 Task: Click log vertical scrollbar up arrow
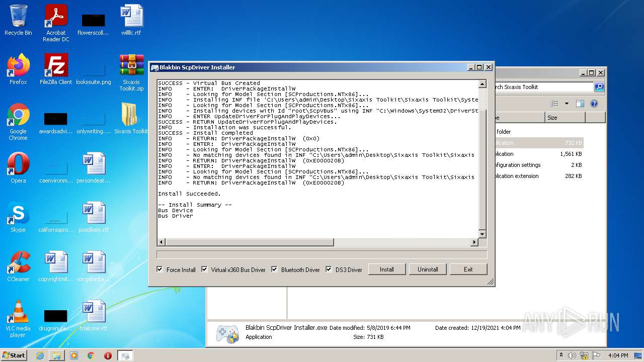(482, 84)
